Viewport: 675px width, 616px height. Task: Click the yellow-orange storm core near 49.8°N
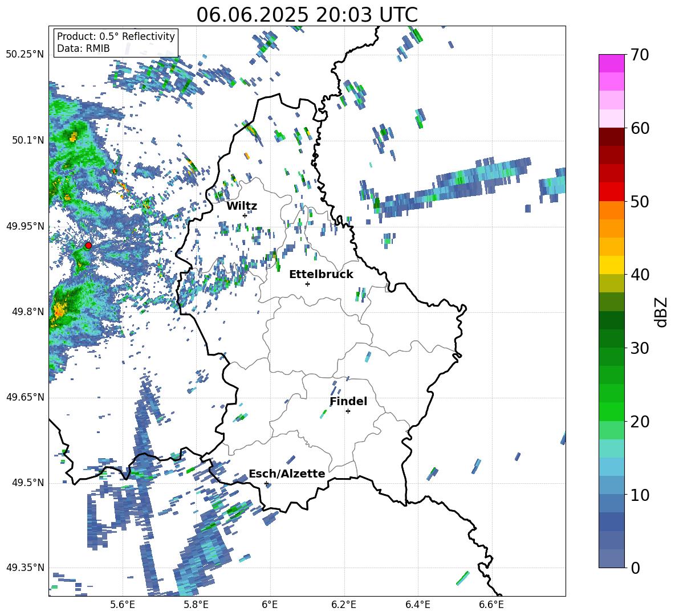(x=58, y=311)
